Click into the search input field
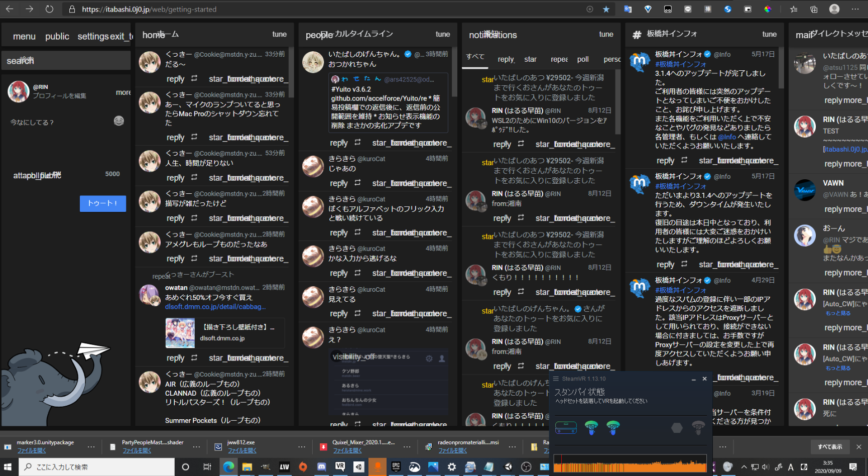 click(x=66, y=61)
